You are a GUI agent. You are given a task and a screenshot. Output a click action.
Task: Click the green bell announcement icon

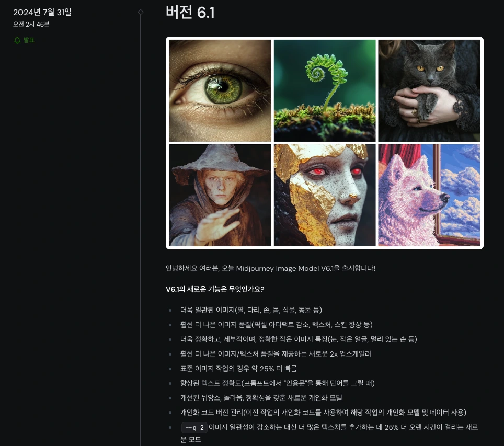17,40
